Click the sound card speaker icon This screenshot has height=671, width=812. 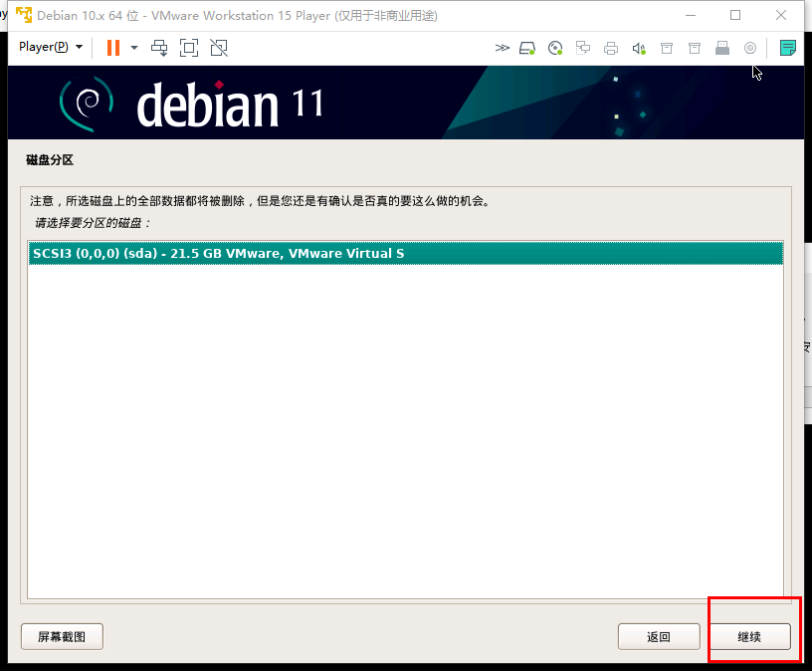coord(639,49)
